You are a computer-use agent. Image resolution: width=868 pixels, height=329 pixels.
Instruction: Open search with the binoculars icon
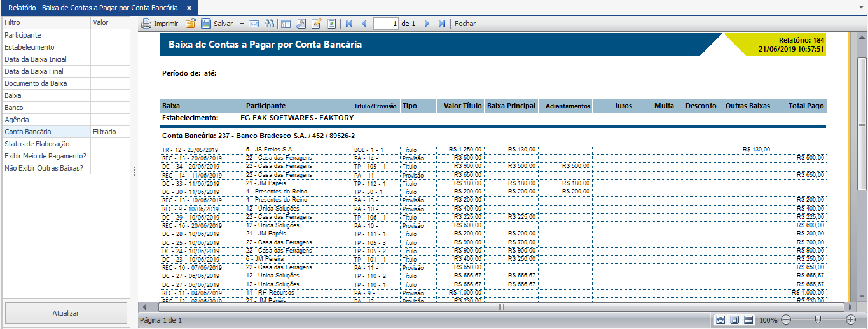(269, 24)
